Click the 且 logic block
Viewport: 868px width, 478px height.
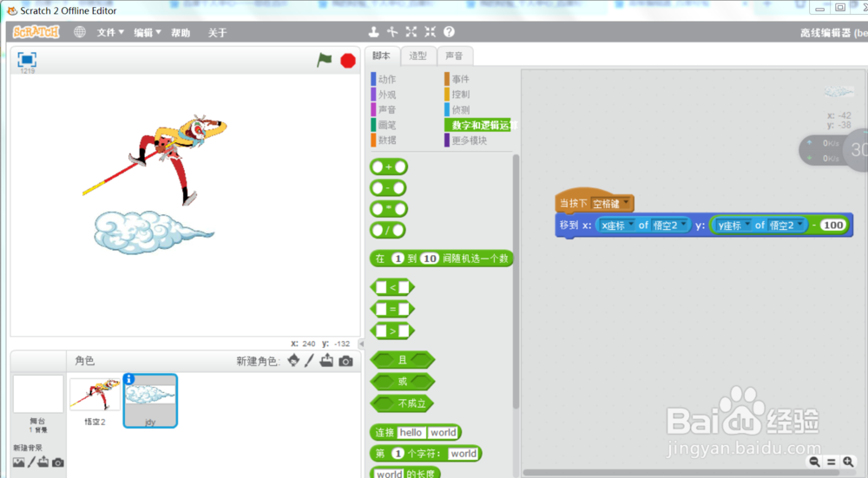403,360
